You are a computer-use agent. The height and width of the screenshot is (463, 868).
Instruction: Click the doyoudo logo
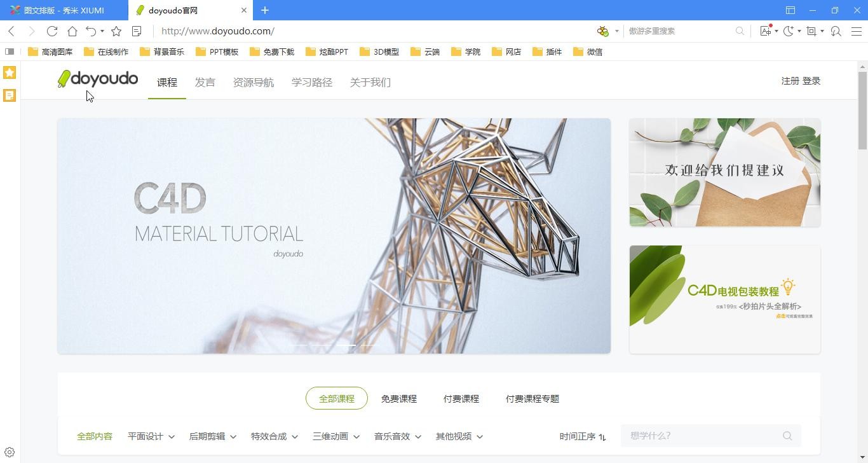click(98, 79)
